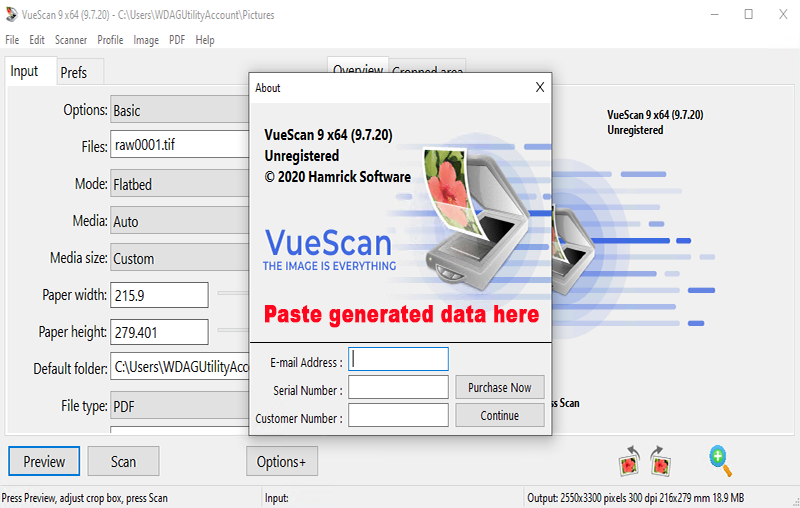Image resolution: width=800 pixels, height=508 pixels.
Task: Switch to the Overview tab
Action: click(358, 66)
